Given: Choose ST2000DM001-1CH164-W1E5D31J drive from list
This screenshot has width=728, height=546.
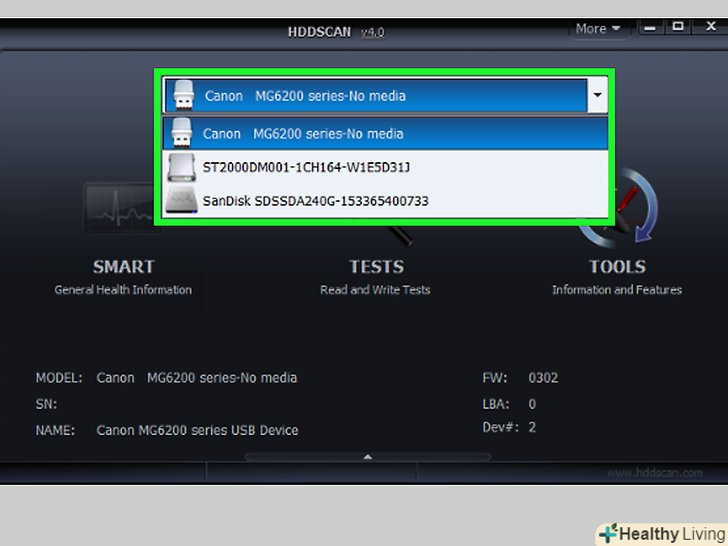Looking at the screenshot, I should pyautogui.click(x=385, y=167).
